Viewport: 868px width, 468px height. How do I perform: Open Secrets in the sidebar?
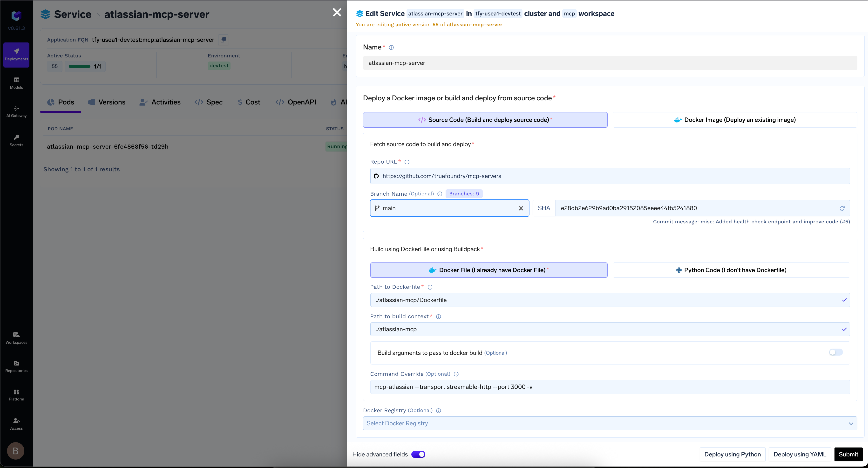[16, 141]
